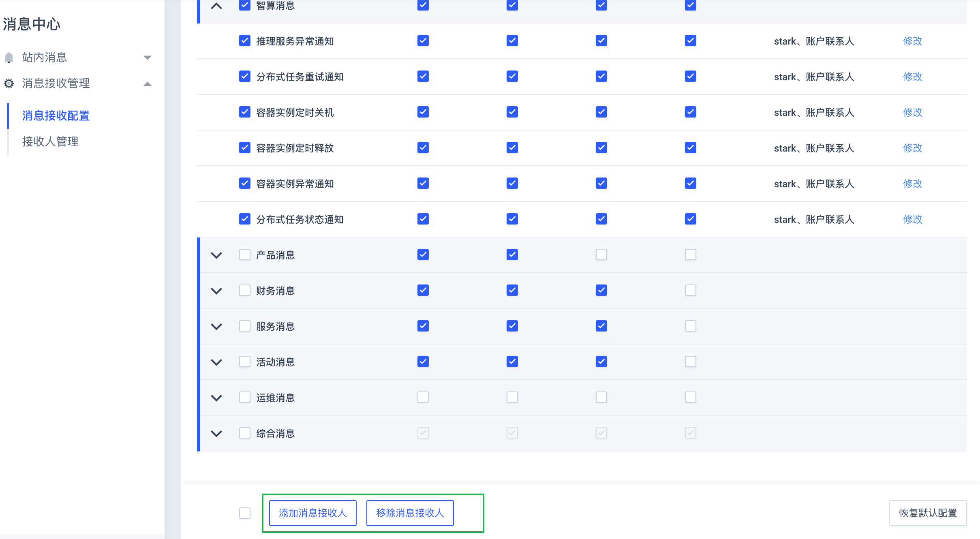Expand the 产品消息 group
This screenshot has height=539, width=980.
(x=216, y=255)
